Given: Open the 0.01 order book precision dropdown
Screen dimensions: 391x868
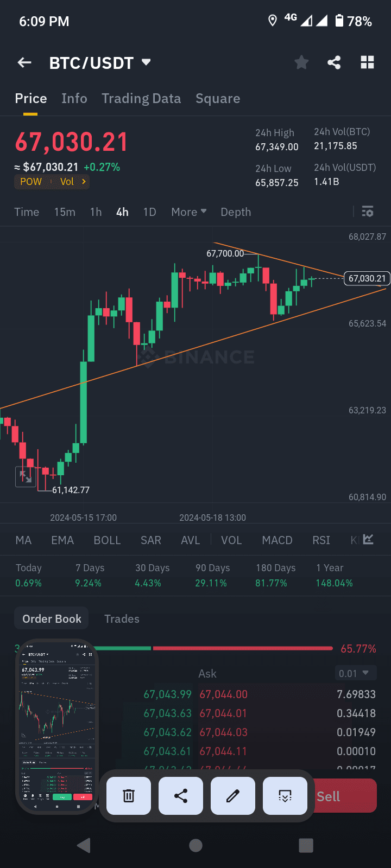Looking at the screenshot, I should pos(356,673).
